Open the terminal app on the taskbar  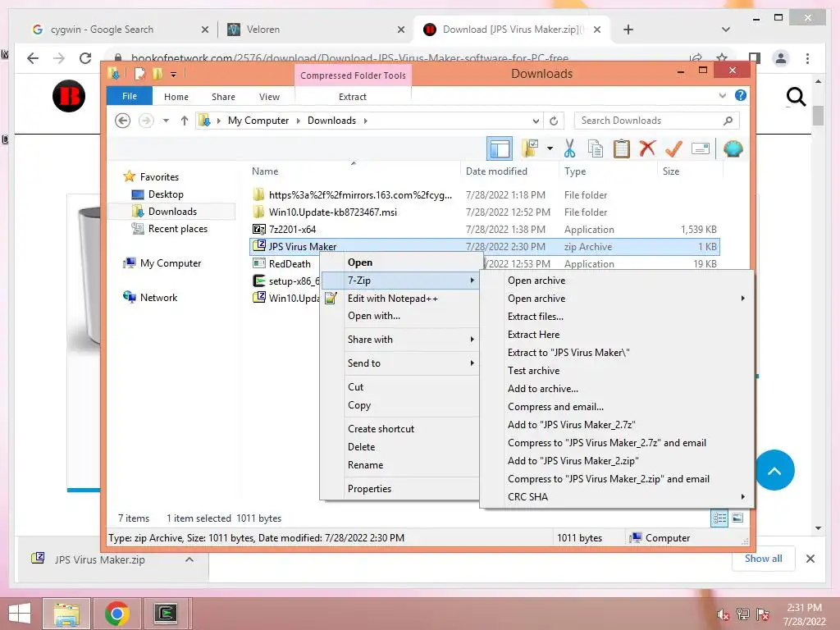pyautogui.click(x=166, y=614)
